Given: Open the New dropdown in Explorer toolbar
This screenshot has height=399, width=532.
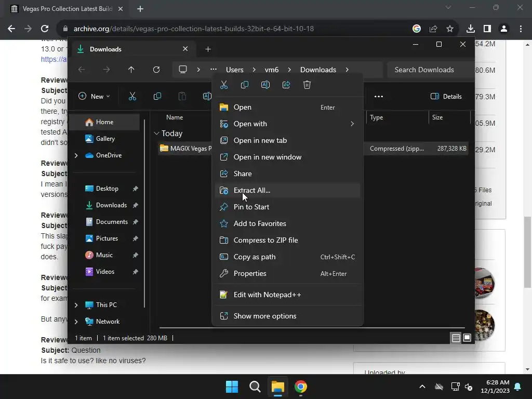Looking at the screenshot, I should (95, 96).
